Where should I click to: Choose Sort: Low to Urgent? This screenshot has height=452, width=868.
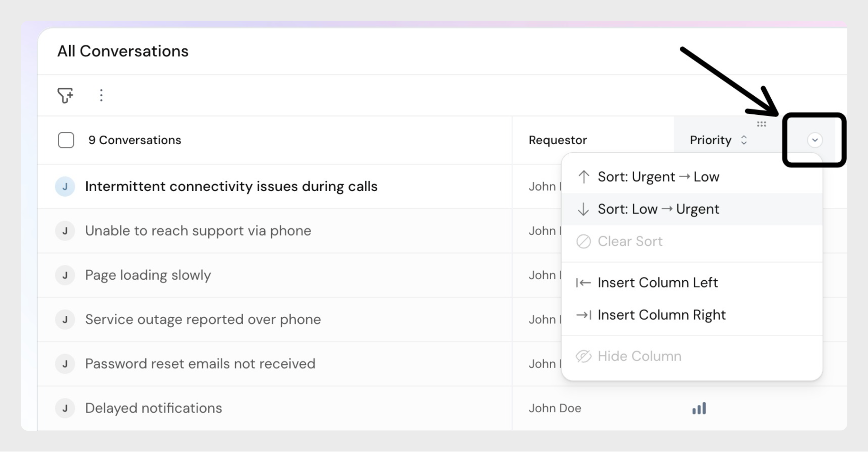tap(658, 209)
